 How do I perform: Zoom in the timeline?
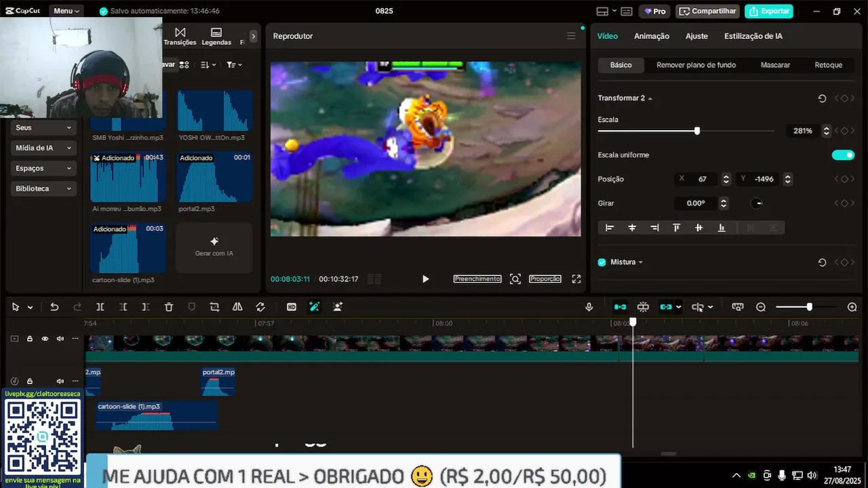pyautogui.click(x=852, y=307)
